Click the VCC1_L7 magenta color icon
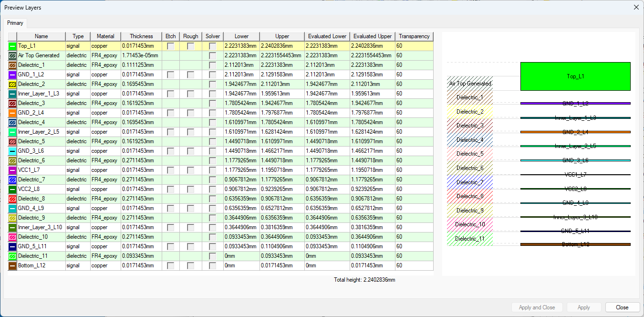 pos(12,170)
